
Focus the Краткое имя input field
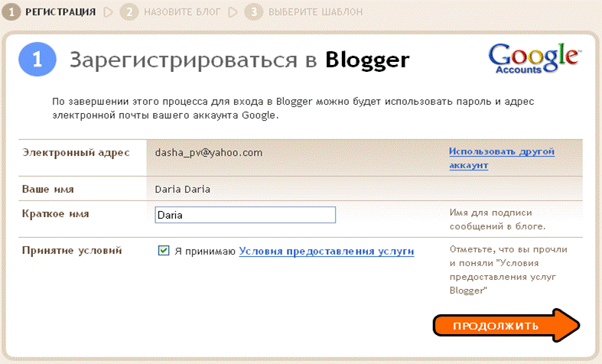tap(245, 215)
